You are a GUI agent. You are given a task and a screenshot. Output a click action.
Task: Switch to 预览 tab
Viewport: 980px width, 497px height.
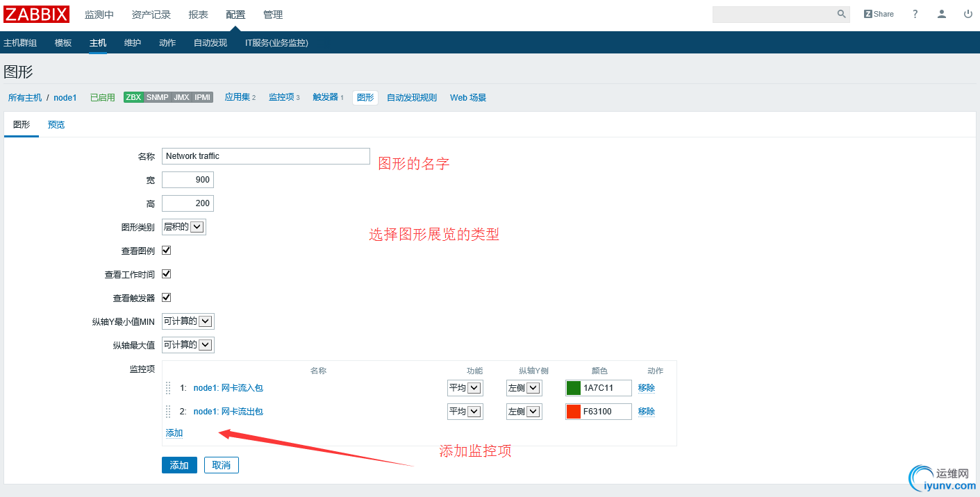(x=56, y=125)
